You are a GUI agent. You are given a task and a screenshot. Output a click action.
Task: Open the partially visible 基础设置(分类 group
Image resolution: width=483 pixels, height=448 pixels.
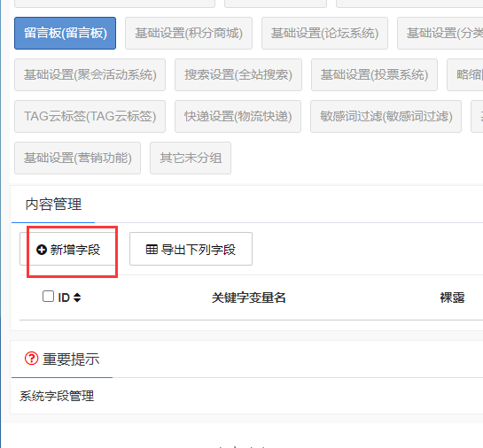point(440,34)
